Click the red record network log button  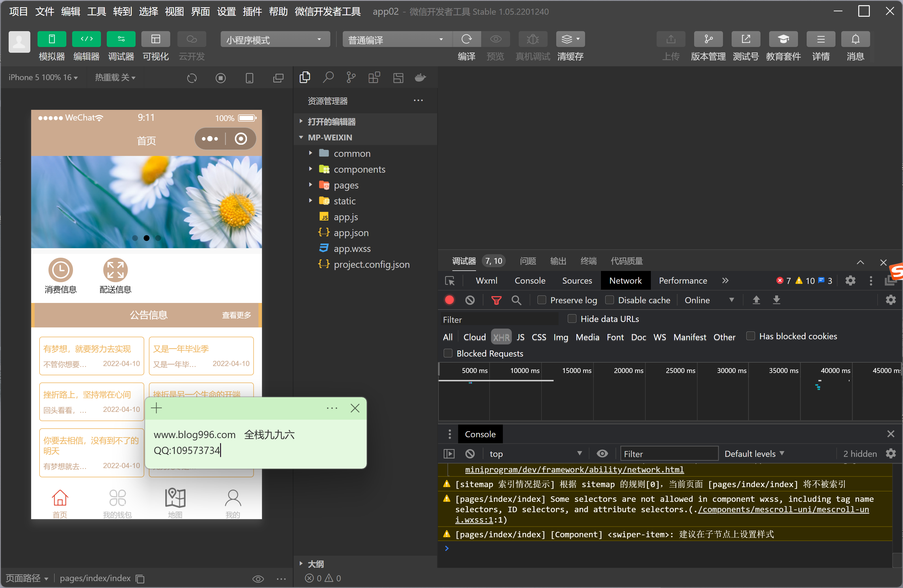(x=449, y=300)
